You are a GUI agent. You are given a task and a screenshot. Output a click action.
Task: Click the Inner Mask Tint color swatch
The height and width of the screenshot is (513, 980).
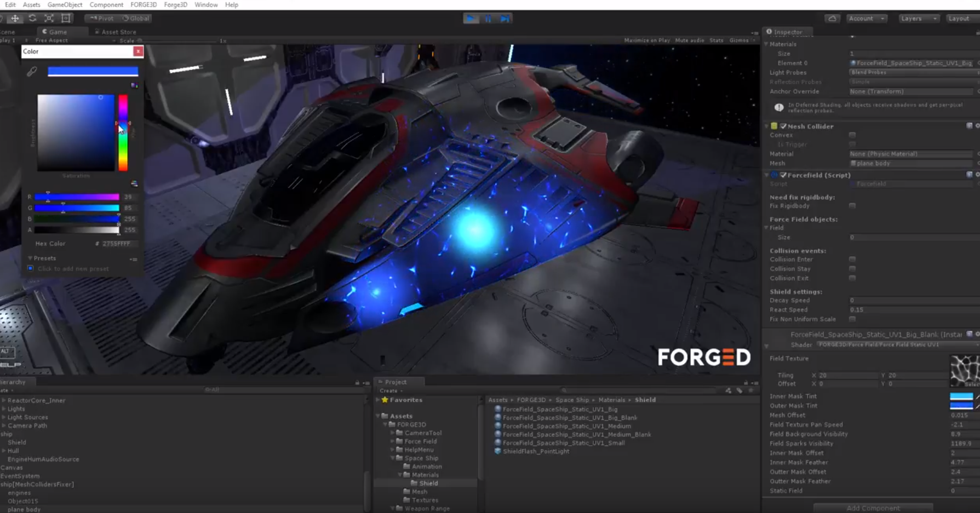(x=961, y=396)
